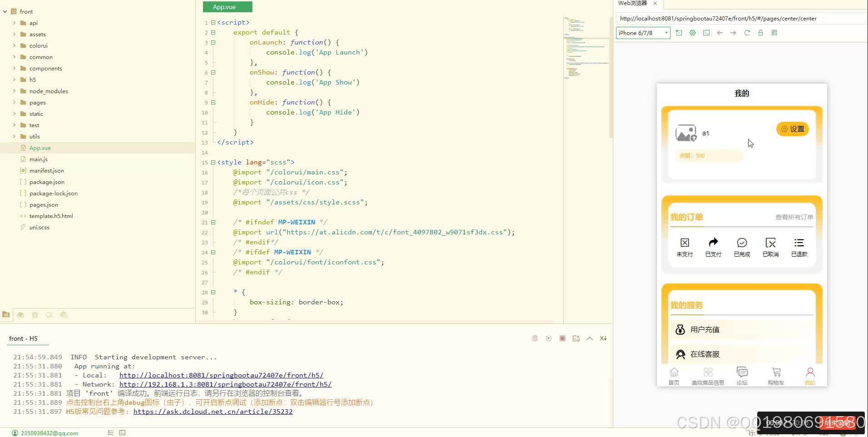Open main.js in file tree

[x=39, y=159]
